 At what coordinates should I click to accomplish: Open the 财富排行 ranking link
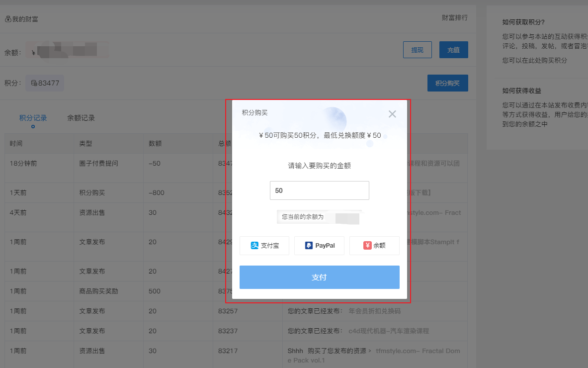point(454,18)
